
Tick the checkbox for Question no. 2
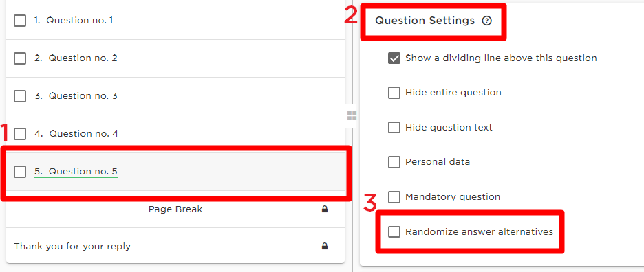point(20,58)
